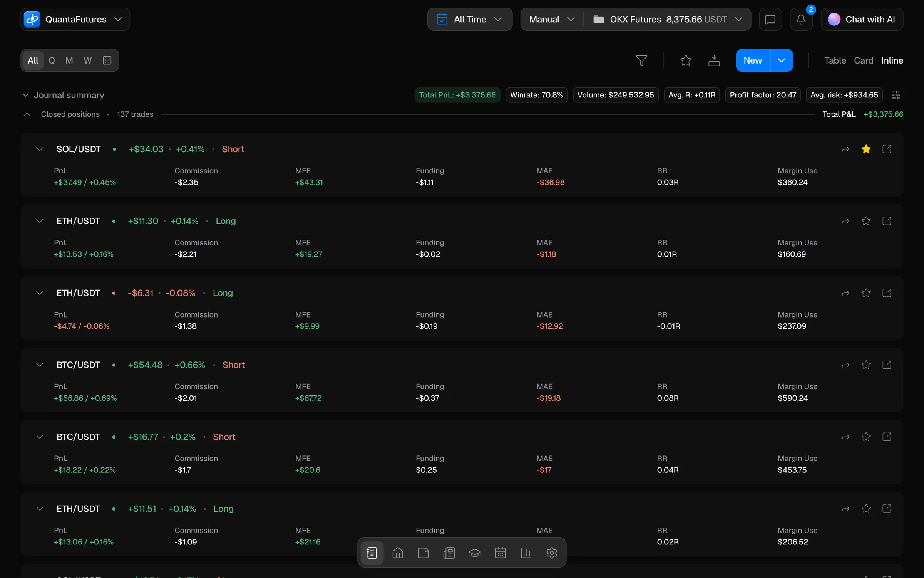Open settings gear in bottom dock
Screen dimensions: 924x578
coord(552,553)
